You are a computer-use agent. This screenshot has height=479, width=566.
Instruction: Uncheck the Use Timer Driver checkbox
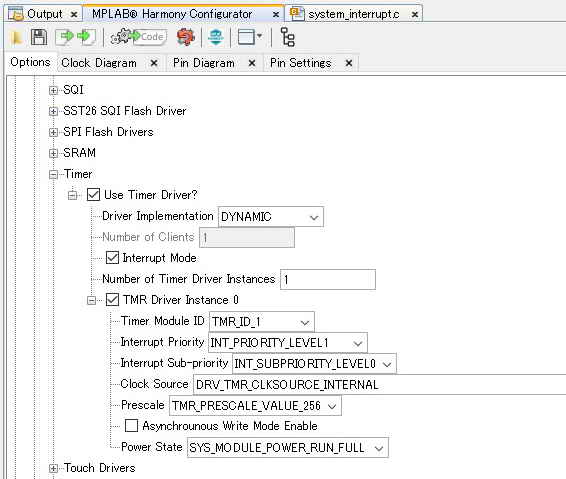coord(93,195)
